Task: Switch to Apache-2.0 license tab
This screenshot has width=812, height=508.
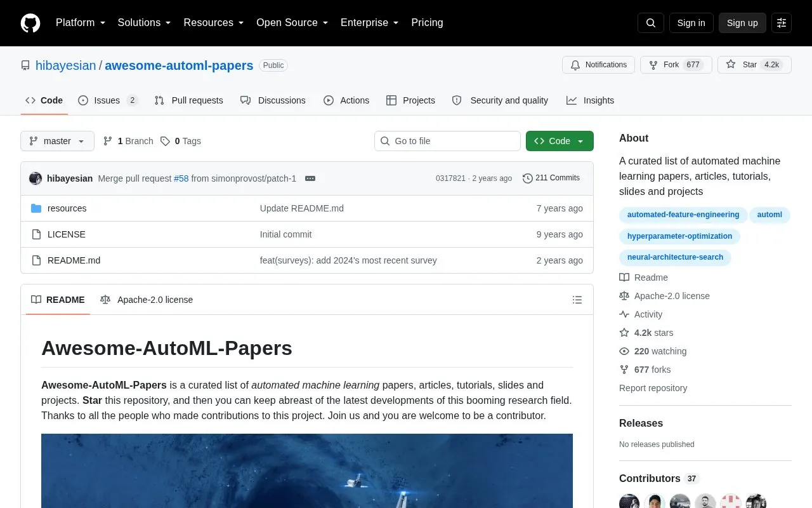Action: pyautogui.click(x=147, y=300)
